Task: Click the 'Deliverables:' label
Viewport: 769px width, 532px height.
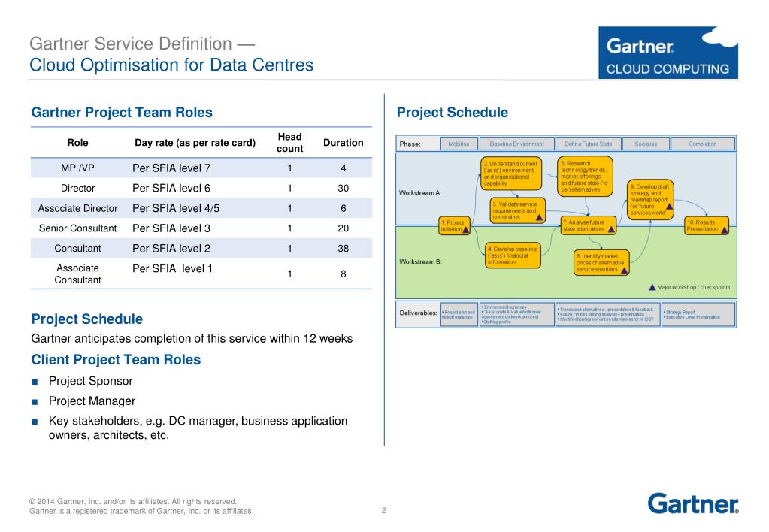Action: pos(418,313)
